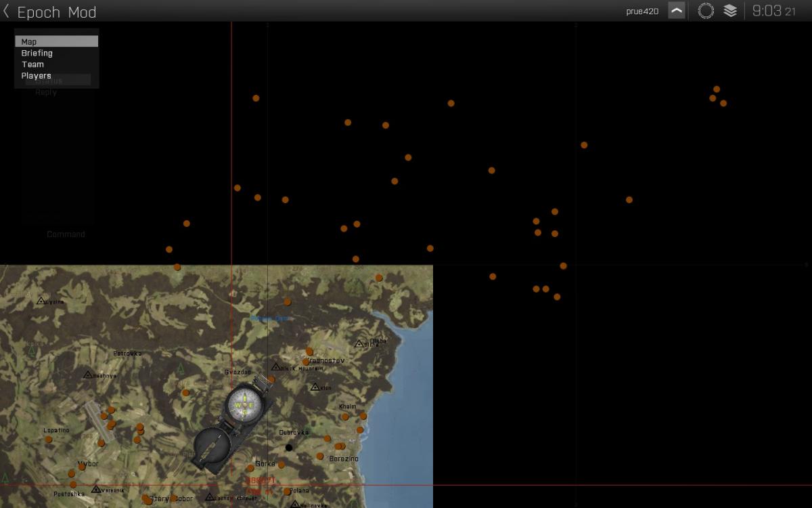Click the black dot marker near Dubrovka
This screenshot has width=812, height=508.
pyautogui.click(x=289, y=447)
